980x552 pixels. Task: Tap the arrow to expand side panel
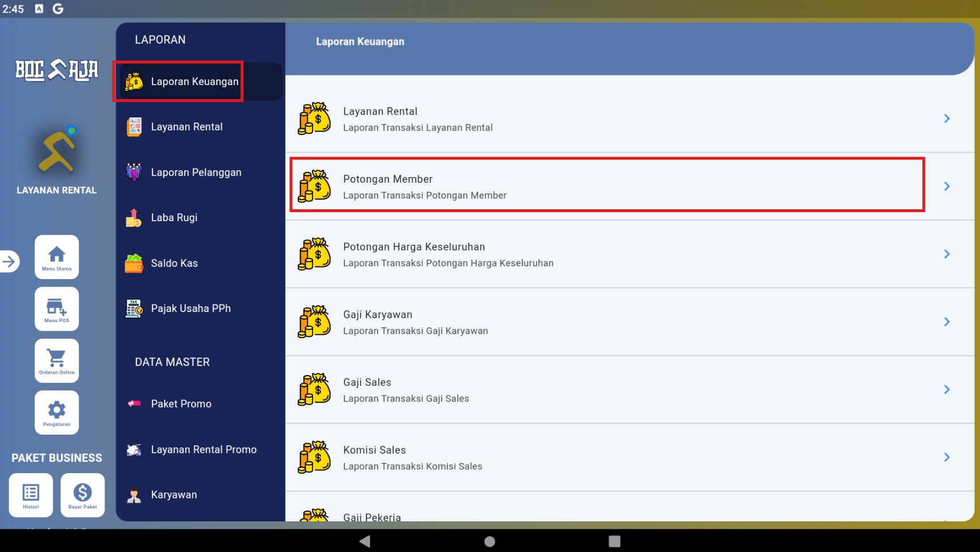pyautogui.click(x=9, y=262)
